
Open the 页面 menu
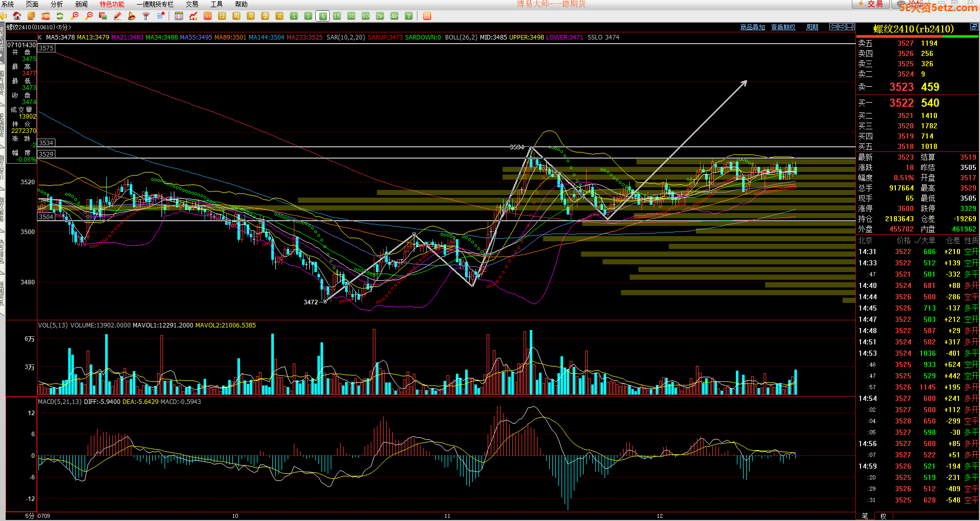pos(32,4)
